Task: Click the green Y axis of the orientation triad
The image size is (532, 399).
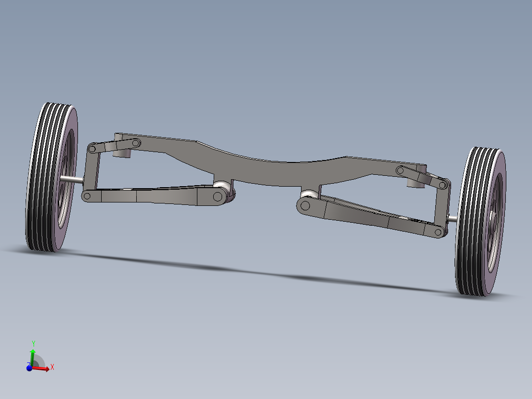Action: 33,357
